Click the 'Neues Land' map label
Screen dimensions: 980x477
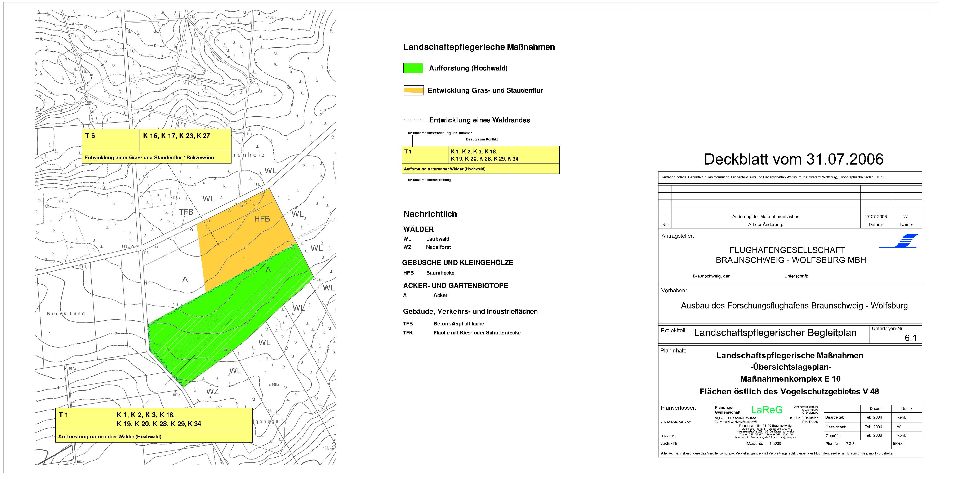[66, 314]
